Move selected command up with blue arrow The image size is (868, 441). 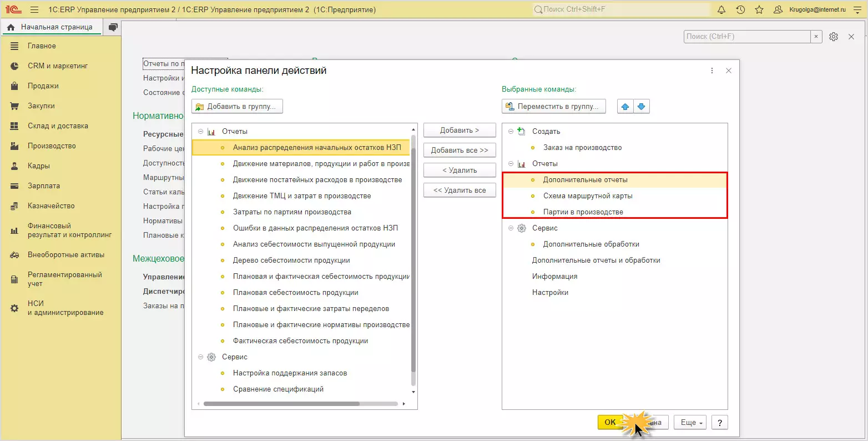tap(625, 107)
